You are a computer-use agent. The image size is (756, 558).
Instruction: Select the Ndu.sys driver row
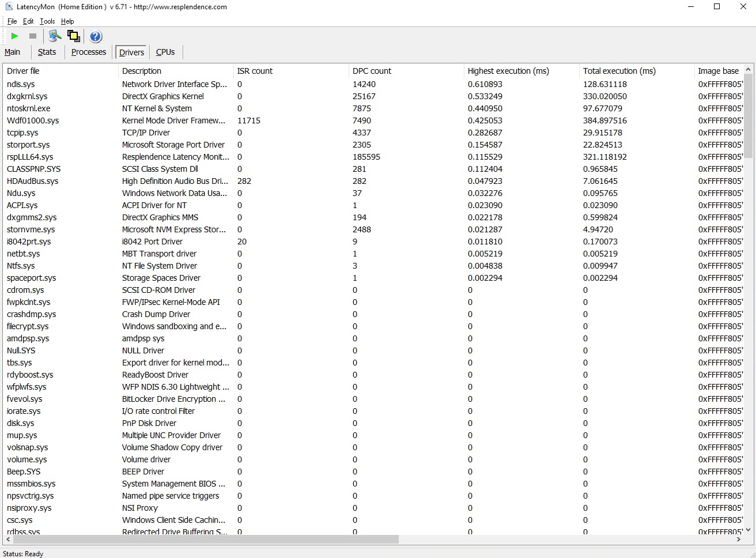tap(373, 193)
